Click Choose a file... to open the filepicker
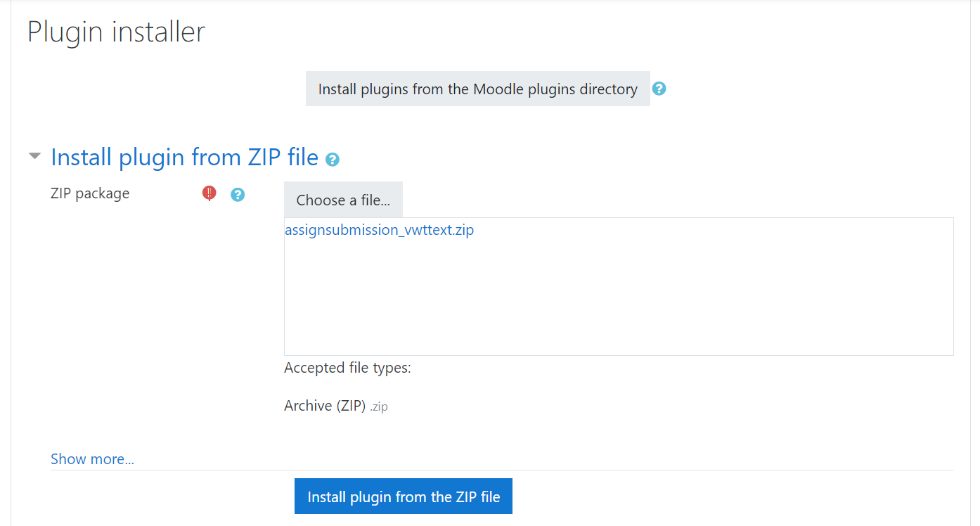 (x=343, y=199)
